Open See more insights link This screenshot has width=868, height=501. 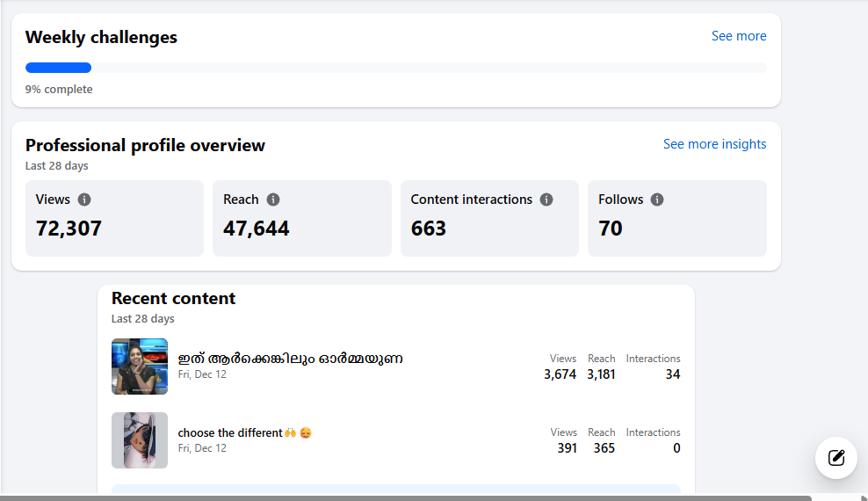tap(714, 144)
